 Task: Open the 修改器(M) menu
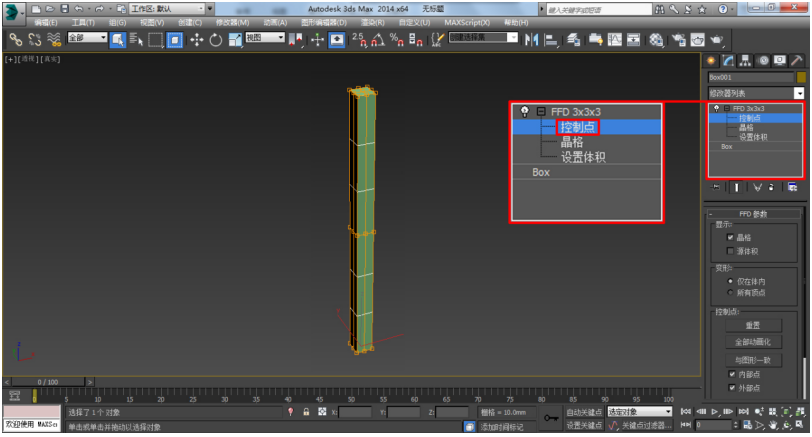click(233, 22)
